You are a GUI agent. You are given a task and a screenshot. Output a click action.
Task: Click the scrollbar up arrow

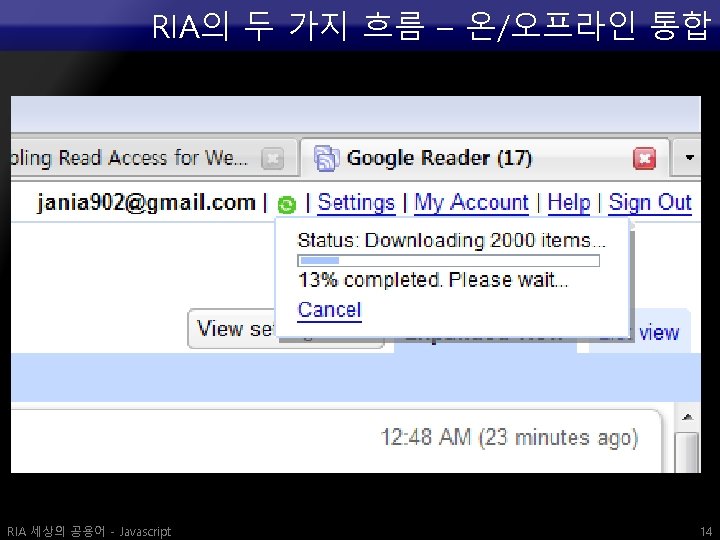click(687, 417)
